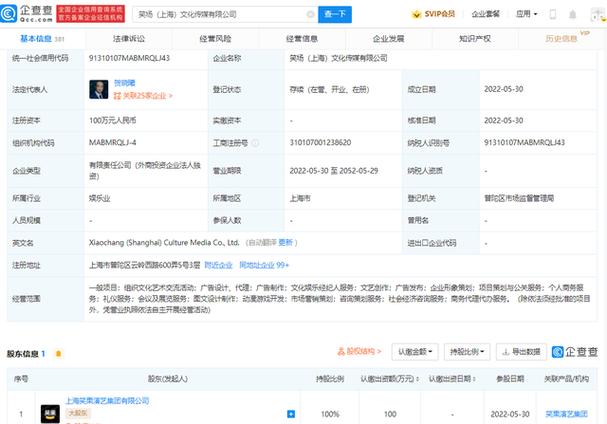
Task: Click the 大股东 tag under shareholder name
Action: pos(77,413)
